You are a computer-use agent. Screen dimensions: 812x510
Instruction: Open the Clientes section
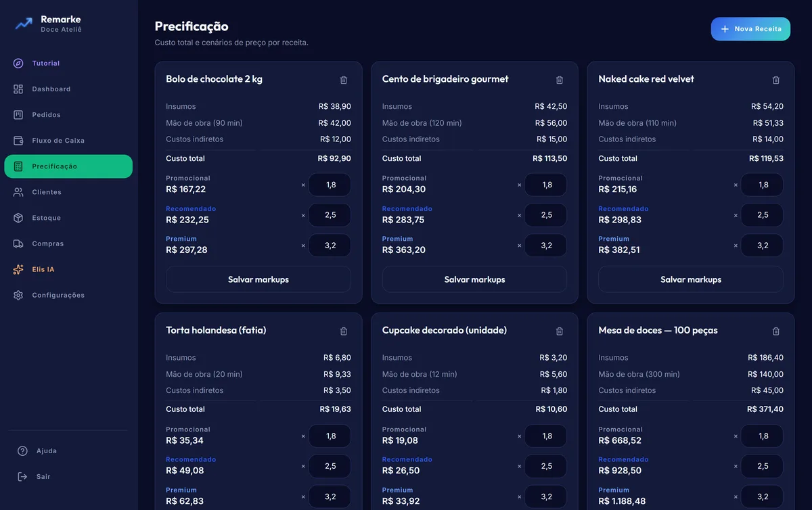point(68,192)
